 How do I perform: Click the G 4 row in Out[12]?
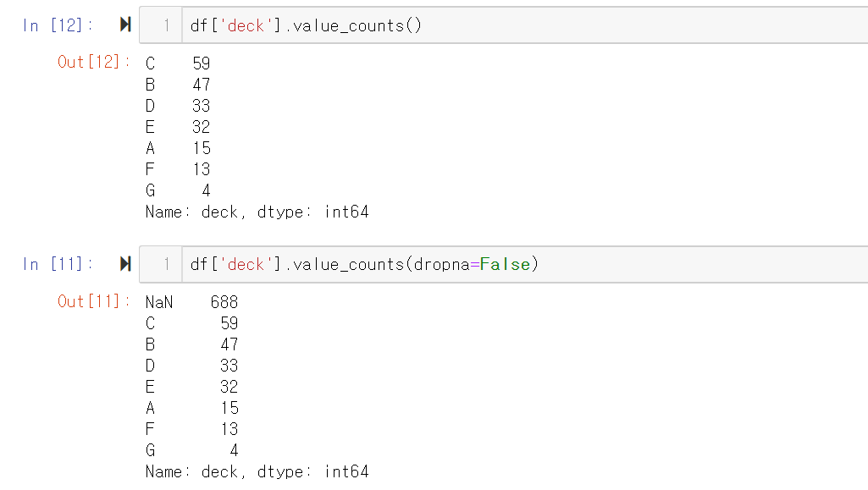click(178, 190)
